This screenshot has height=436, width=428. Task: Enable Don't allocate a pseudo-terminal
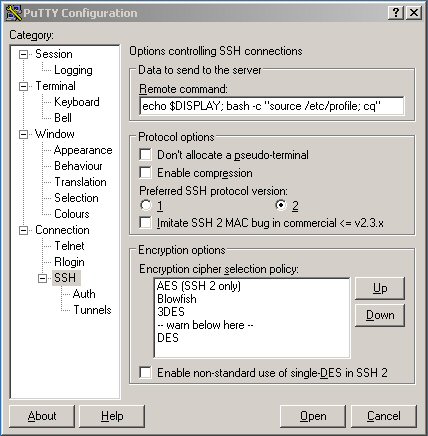145,155
